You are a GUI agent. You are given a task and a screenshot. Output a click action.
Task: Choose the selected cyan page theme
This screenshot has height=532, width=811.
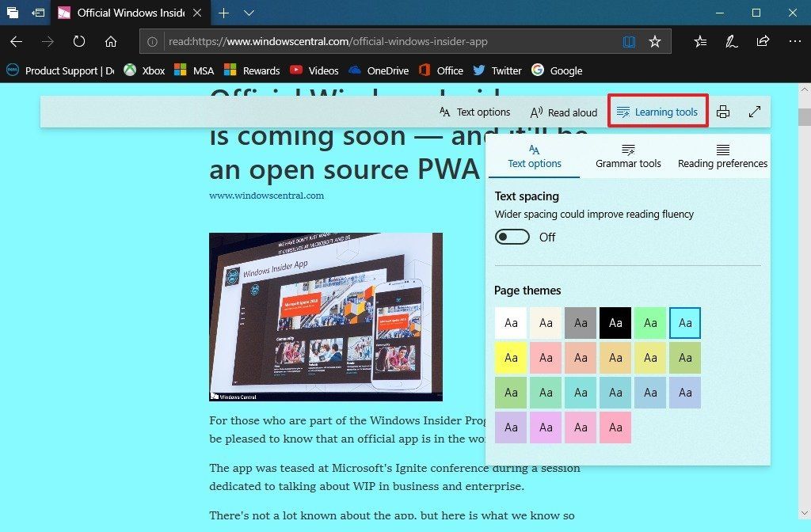(x=685, y=323)
